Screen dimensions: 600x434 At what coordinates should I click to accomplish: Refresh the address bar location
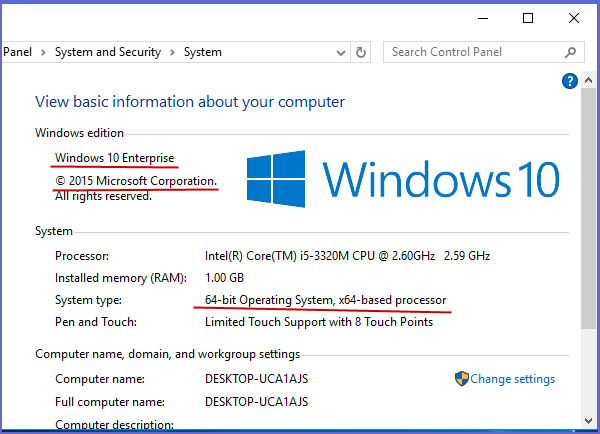pyautogui.click(x=360, y=52)
